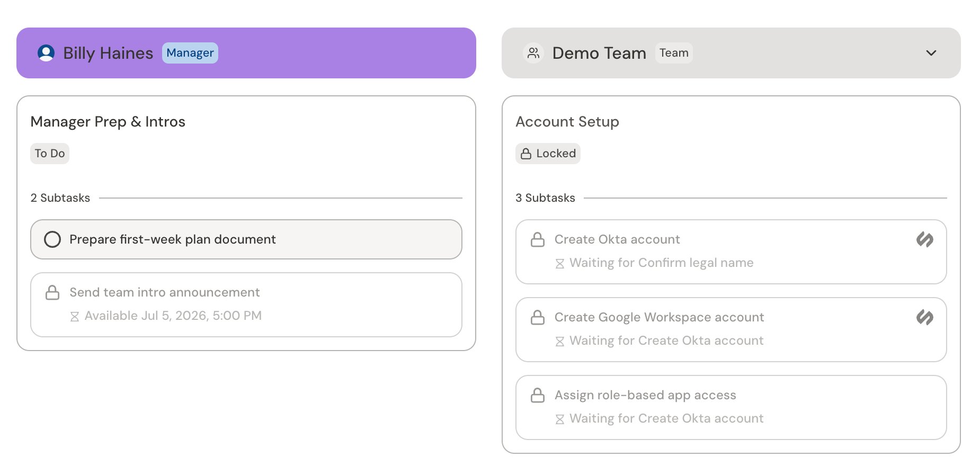Click the Demo Team people icon

533,53
